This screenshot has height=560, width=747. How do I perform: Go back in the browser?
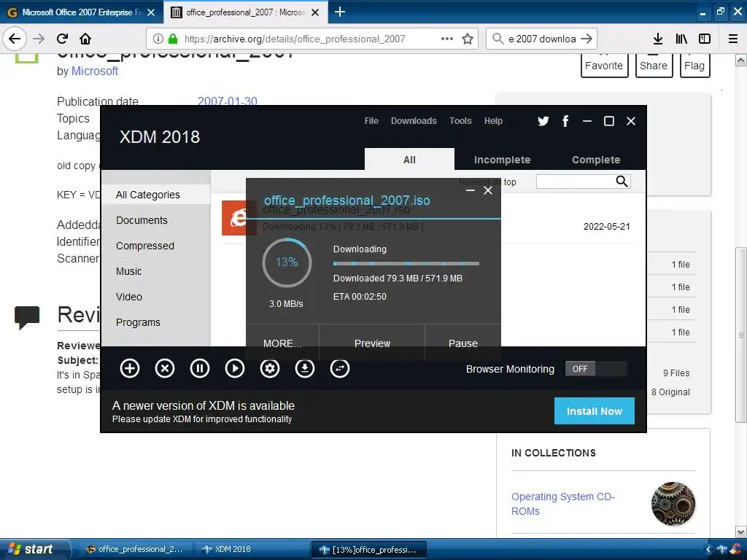(x=15, y=39)
